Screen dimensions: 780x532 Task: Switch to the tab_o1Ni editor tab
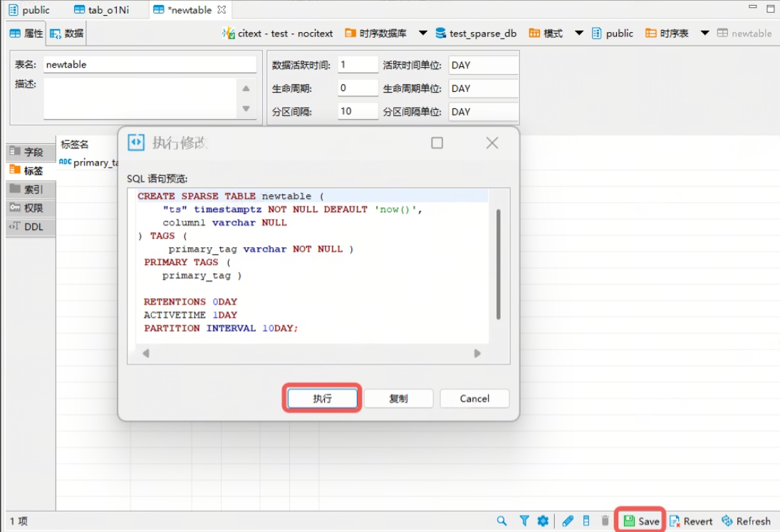(x=101, y=10)
